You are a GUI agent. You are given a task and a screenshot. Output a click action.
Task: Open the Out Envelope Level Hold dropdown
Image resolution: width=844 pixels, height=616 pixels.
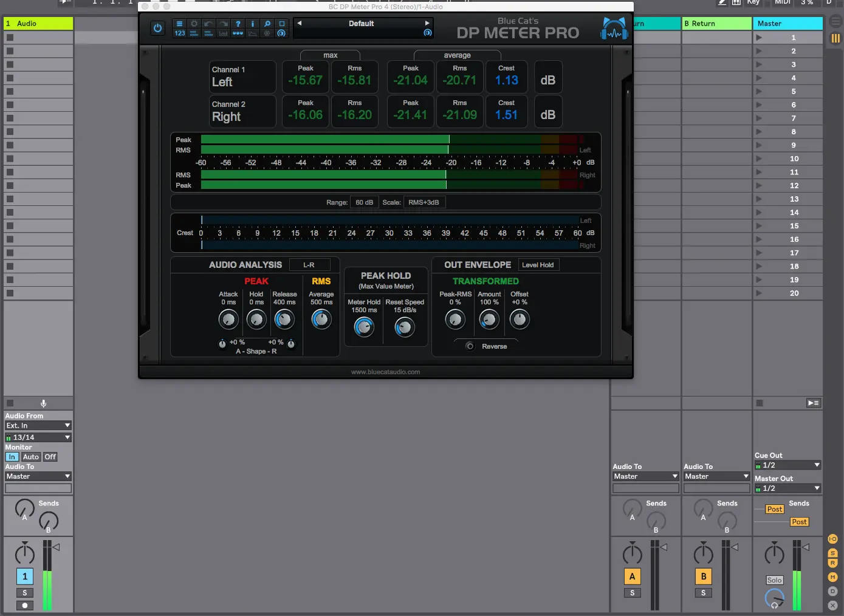point(538,265)
